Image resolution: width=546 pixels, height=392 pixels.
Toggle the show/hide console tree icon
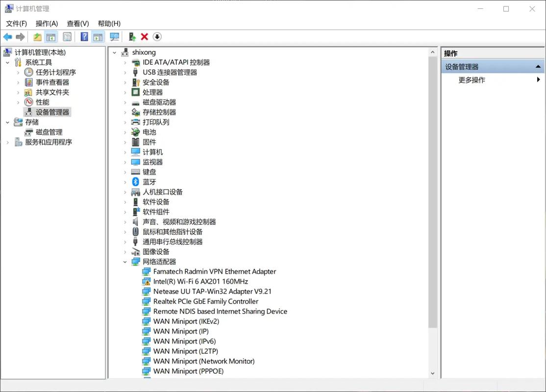50,37
